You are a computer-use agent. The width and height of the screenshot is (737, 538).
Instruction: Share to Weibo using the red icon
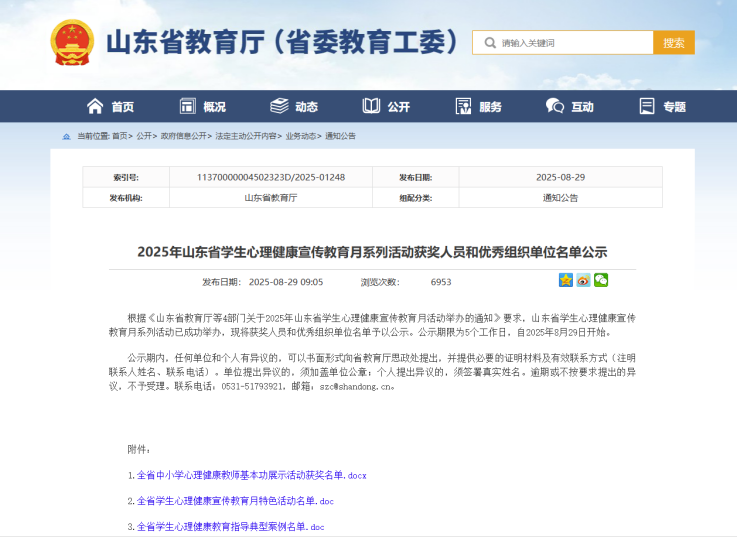tap(583, 280)
